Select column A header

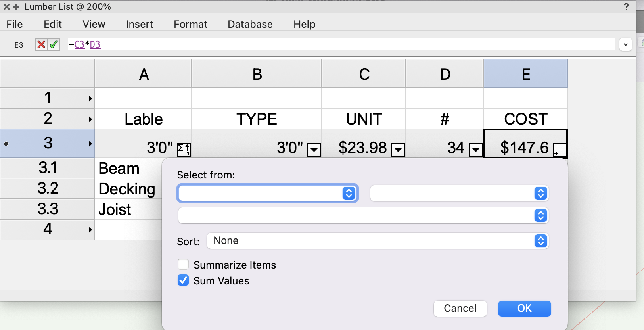point(144,74)
